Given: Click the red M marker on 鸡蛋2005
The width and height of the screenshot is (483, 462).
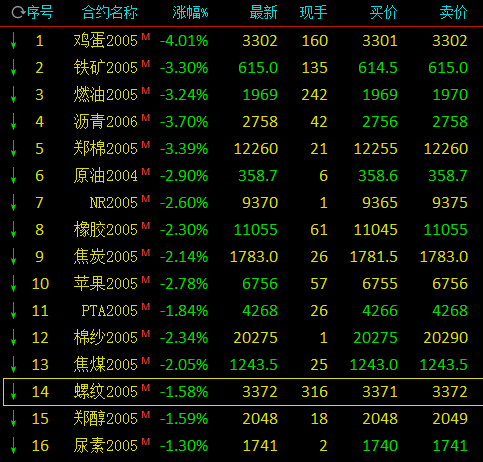Looking at the screenshot, I should click(146, 36).
